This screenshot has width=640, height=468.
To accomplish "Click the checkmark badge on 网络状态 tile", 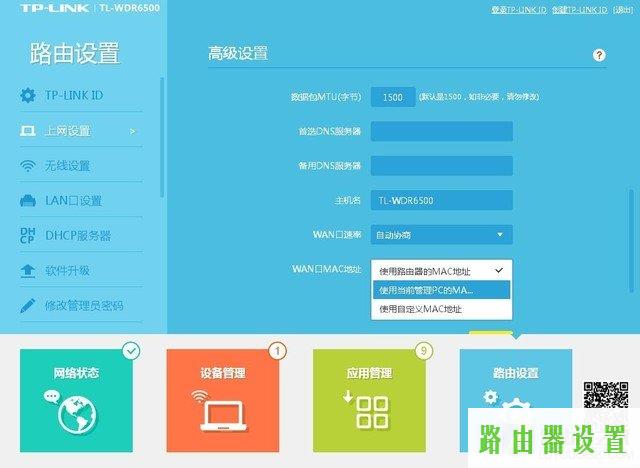I will (x=131, y=351).
